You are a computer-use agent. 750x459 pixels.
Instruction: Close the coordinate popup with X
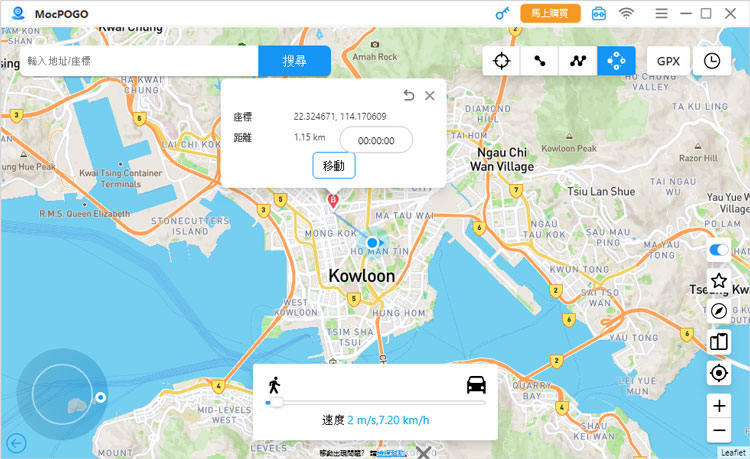coord(430,96)
